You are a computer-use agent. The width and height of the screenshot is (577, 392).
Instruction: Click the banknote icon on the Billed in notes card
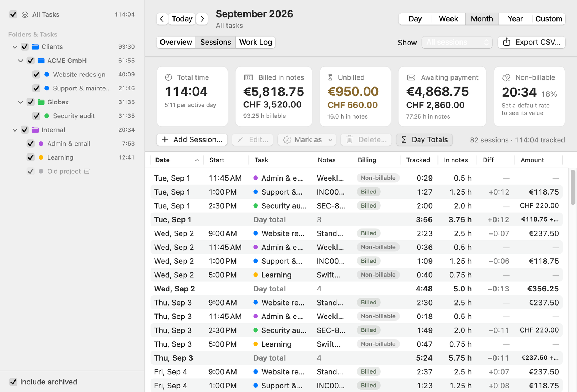pyautogui.click(x=248, y=77)
